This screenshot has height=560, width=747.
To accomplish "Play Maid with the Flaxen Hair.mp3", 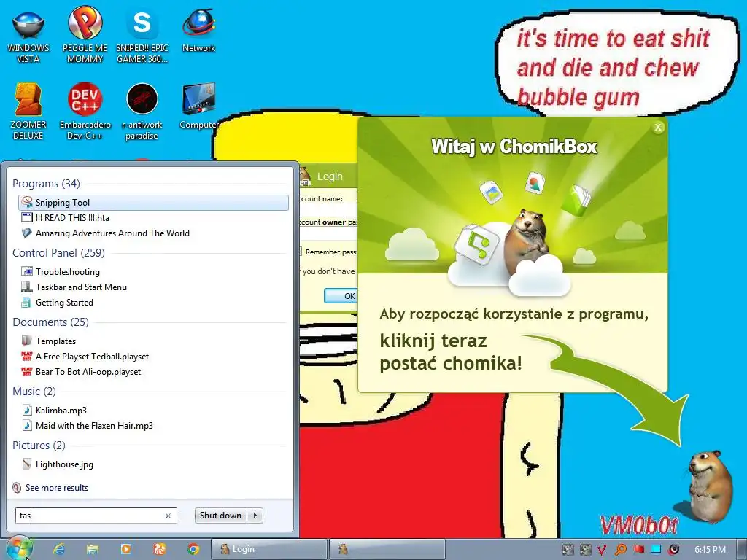I will (153, 426).
